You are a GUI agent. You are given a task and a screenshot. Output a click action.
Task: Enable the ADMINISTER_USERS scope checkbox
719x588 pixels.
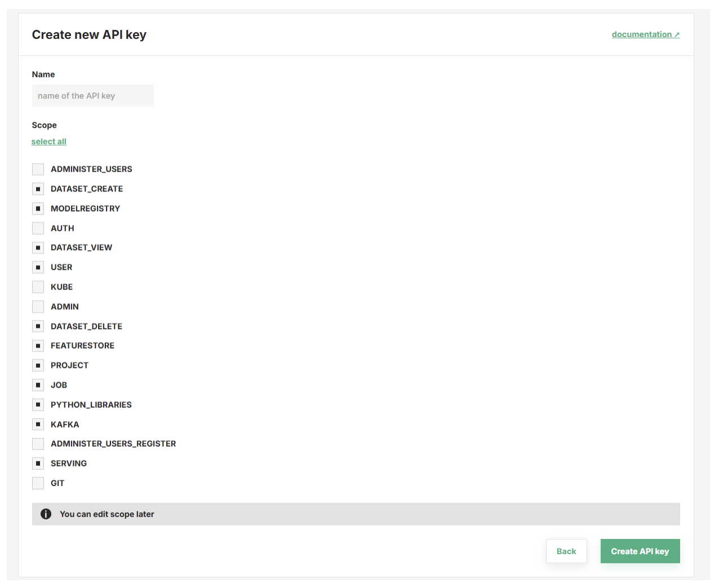38,169
